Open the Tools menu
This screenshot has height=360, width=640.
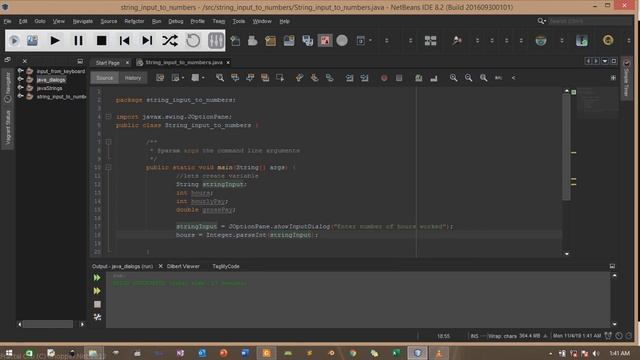click(x=239, y=21)
